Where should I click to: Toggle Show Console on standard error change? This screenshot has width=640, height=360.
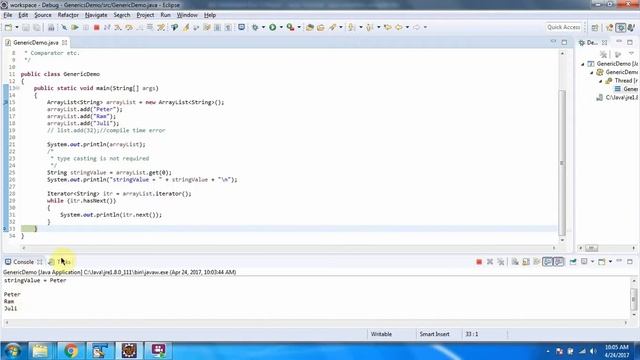click(x=559, y=262)
